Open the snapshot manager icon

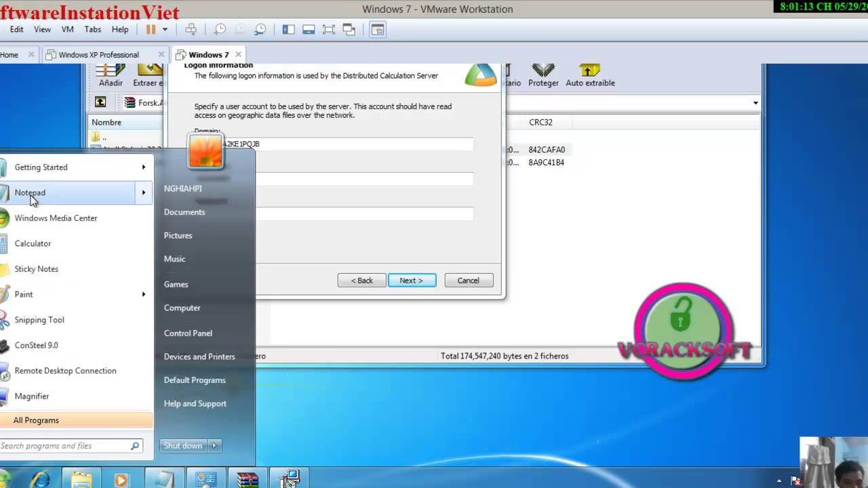pyautogui.click(x=260, y=29)
